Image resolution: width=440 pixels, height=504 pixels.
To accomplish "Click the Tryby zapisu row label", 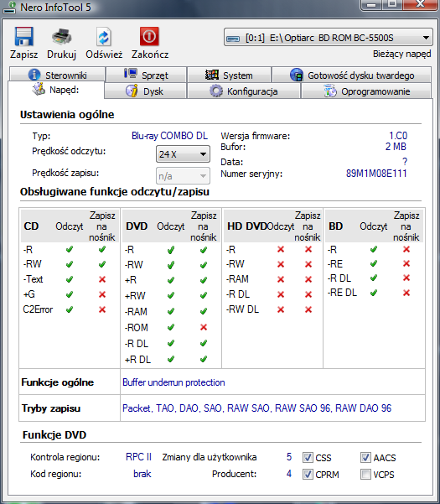I will pyautogui.click(x=51, y=408).
